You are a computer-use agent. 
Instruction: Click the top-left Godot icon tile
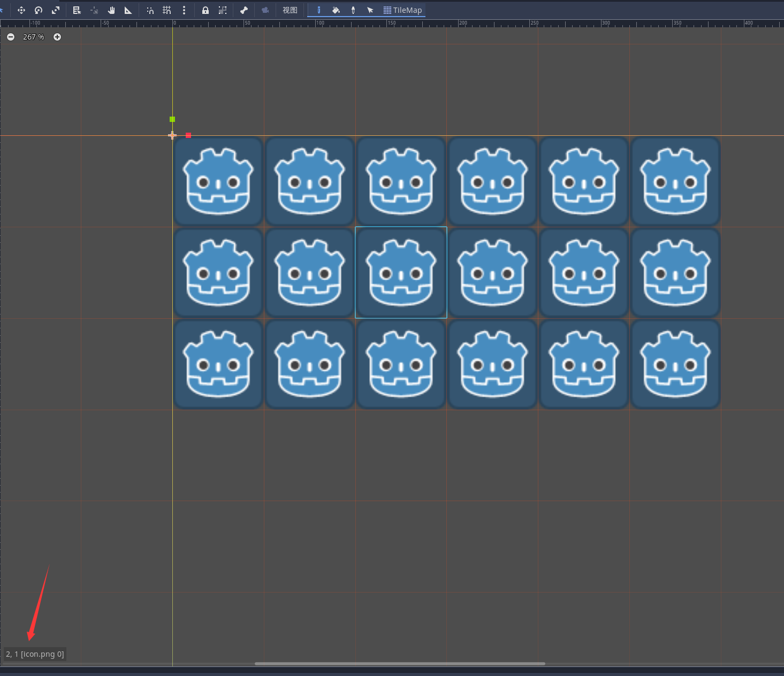pyautogui.click(x=218, y=181)
